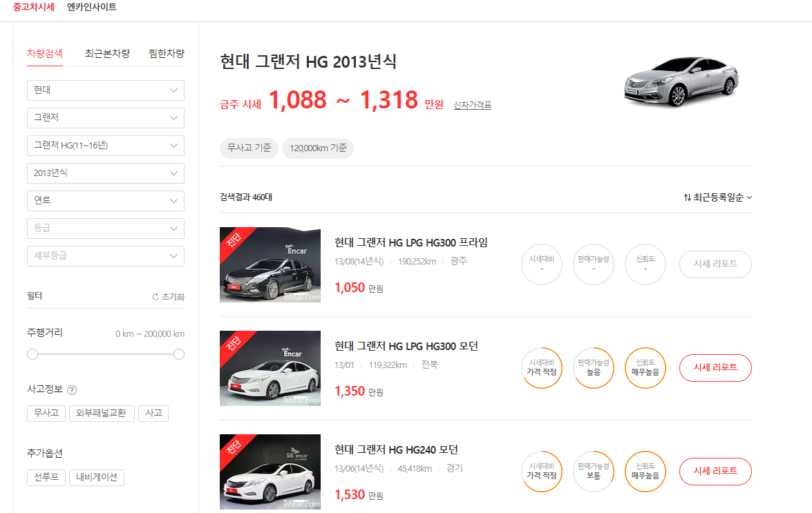
Task: Click 시세 리포트 button for HG240 모던
Action: 715,471
